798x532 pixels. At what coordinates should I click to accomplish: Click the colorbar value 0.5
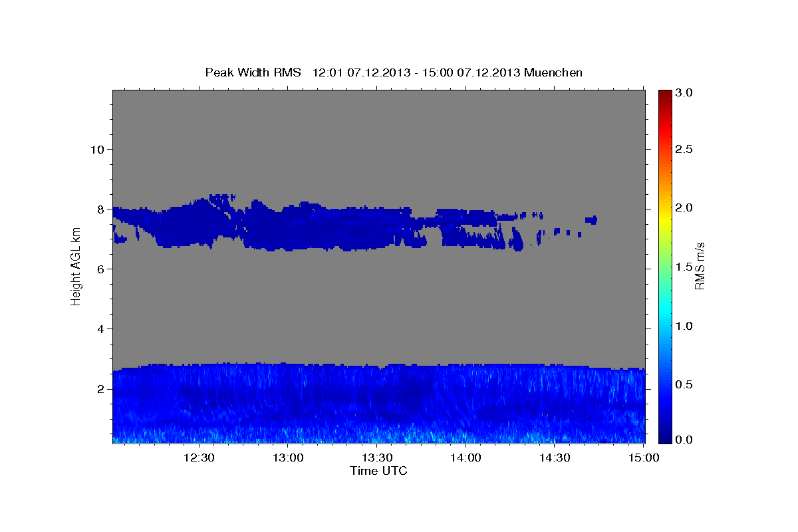[x=685, y=384]
